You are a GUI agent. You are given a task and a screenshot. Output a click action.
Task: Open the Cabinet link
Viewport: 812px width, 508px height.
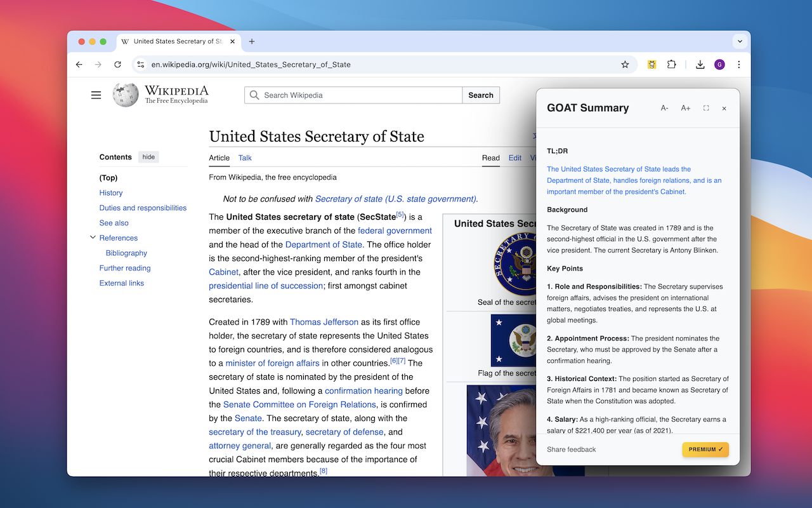(223, 272)
